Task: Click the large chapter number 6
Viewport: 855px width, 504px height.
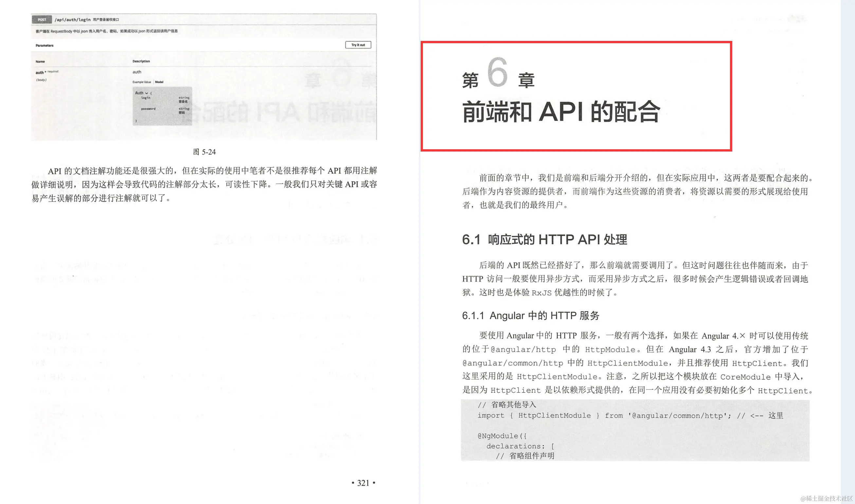Action: pos(497,72)
